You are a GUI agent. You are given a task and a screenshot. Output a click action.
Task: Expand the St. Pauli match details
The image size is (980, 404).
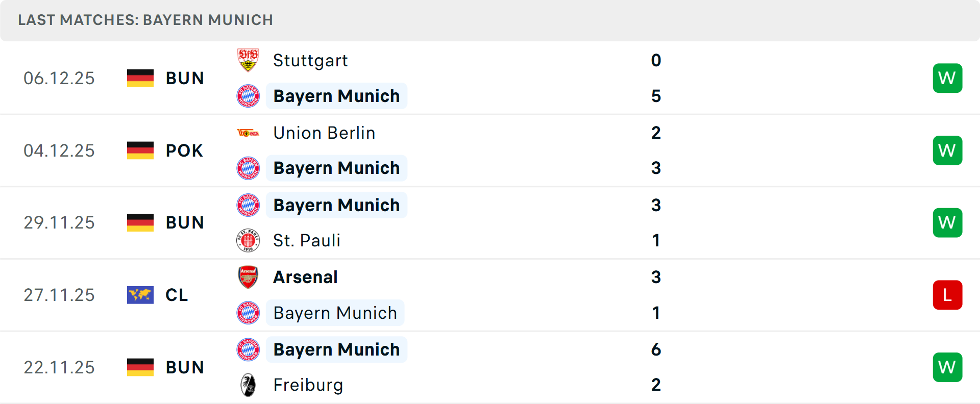tap(490, 222)
